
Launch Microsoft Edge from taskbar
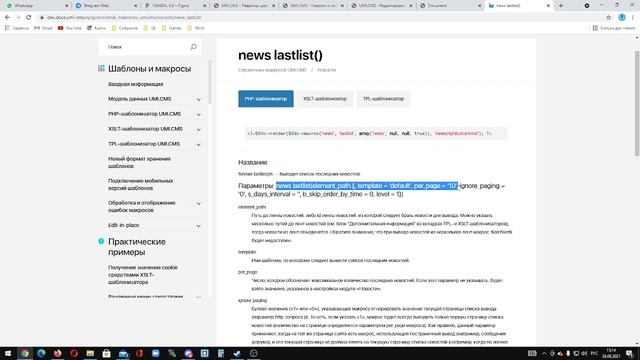coord(41,353)
